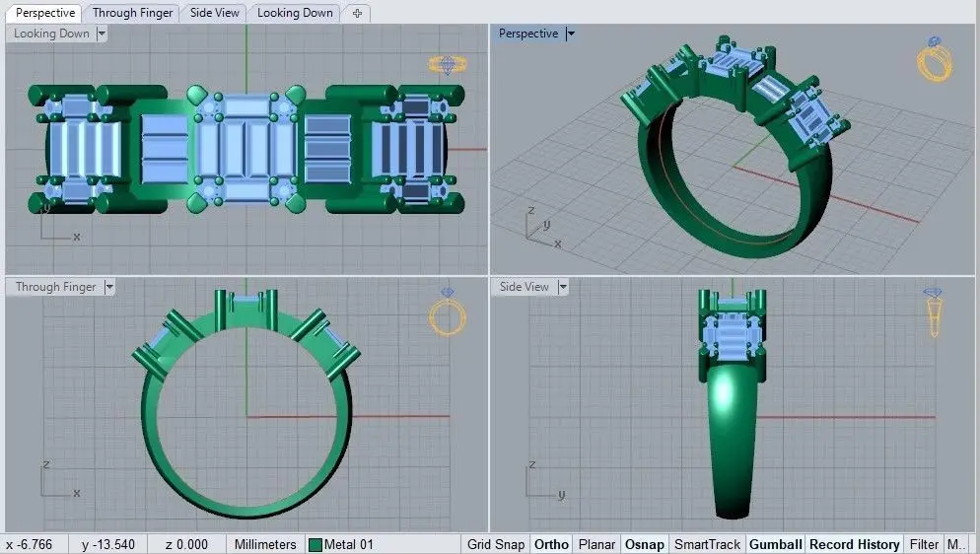Click the ring orientation icon in Looking Down viewport
Image resolution: width=980 pixels, height=554 pixels.
(x=448, y=64)
